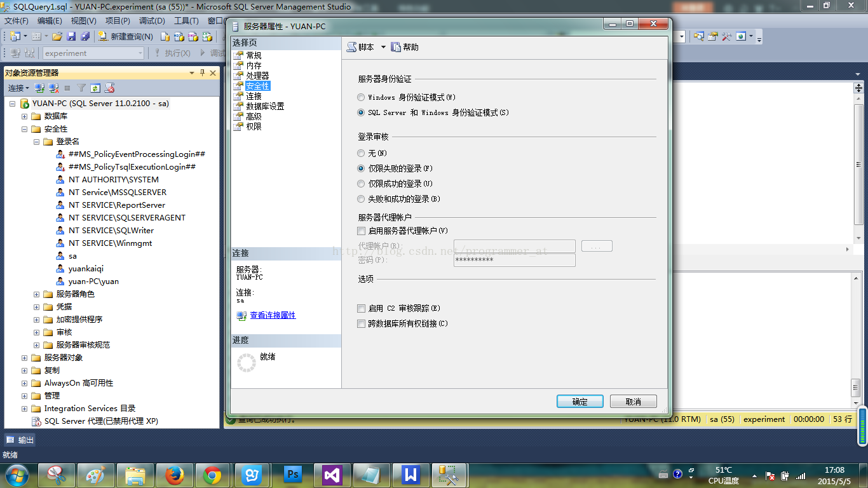The image size is (868, 488).
Task: Click the Refresh icon in Object Explorer toolbar
Action: coord(95,88)
